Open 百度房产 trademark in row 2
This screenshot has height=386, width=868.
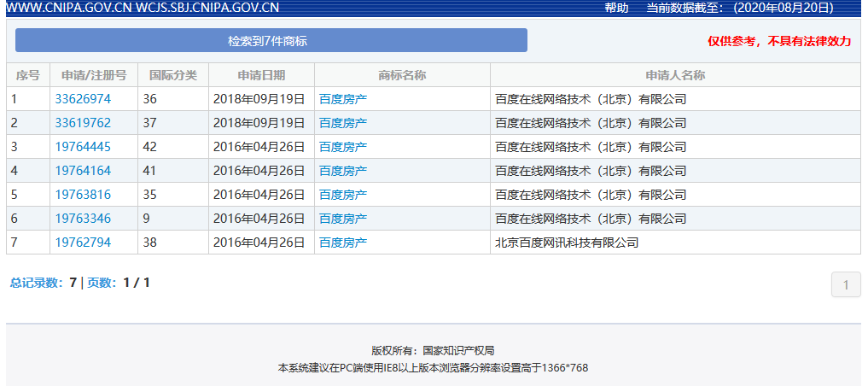(343, 123)
